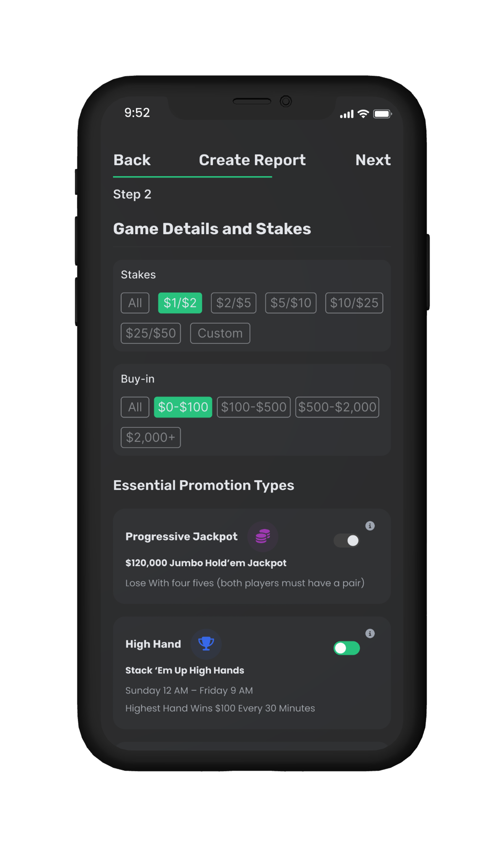The image size is (504, 847).
Task: Tap the battery status icon
Action: click(382, 114)
